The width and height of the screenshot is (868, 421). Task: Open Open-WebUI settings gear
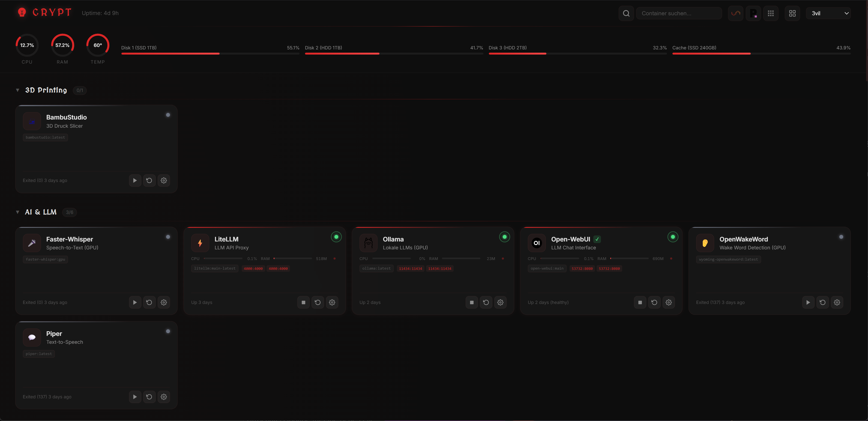pos(669,302)
